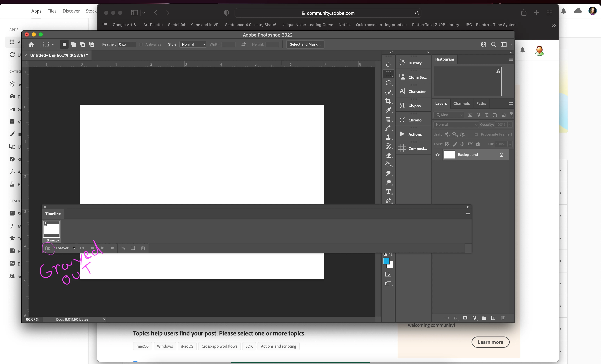Switch to the Paths tab
Image resolution: width=601 pixels, height=364 pixels.
coord(481,104)
